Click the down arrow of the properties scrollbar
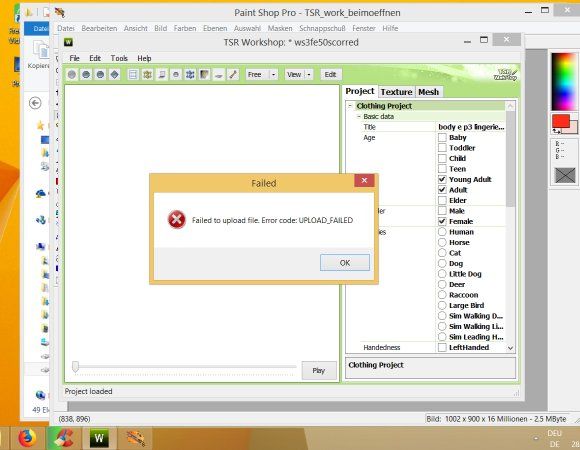 [510, 348]
